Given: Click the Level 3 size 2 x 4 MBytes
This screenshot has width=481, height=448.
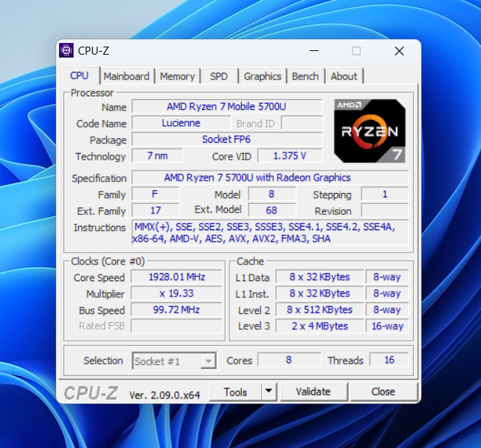Looking at the screenshot, I should pyautogui.click(x=320, y=326).
